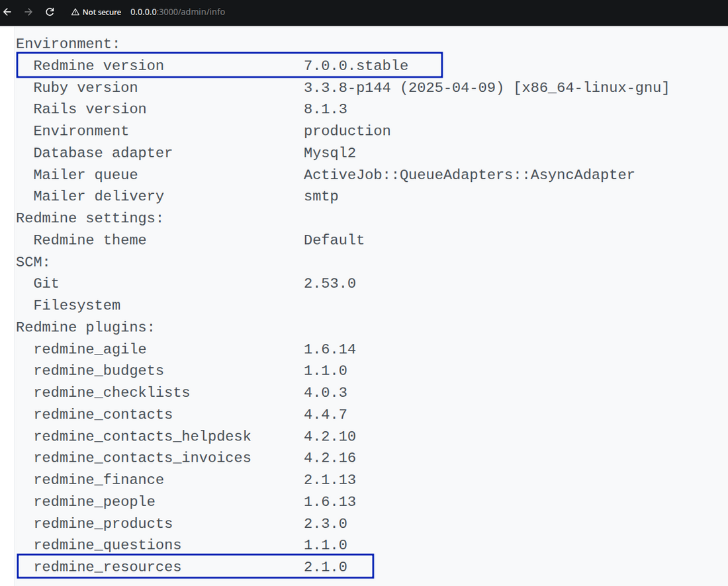Click the 'Git' SCM row label
The image size is (728, 586).
coord(46,283)
